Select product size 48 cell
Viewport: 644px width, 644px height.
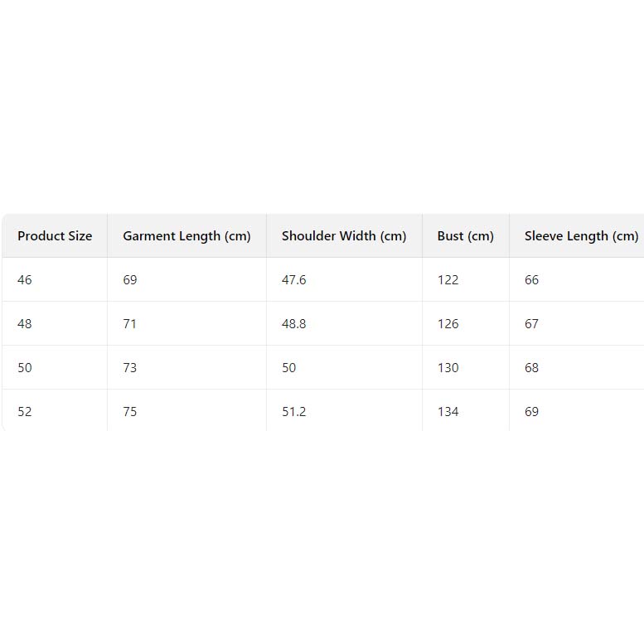pos(25,324)
